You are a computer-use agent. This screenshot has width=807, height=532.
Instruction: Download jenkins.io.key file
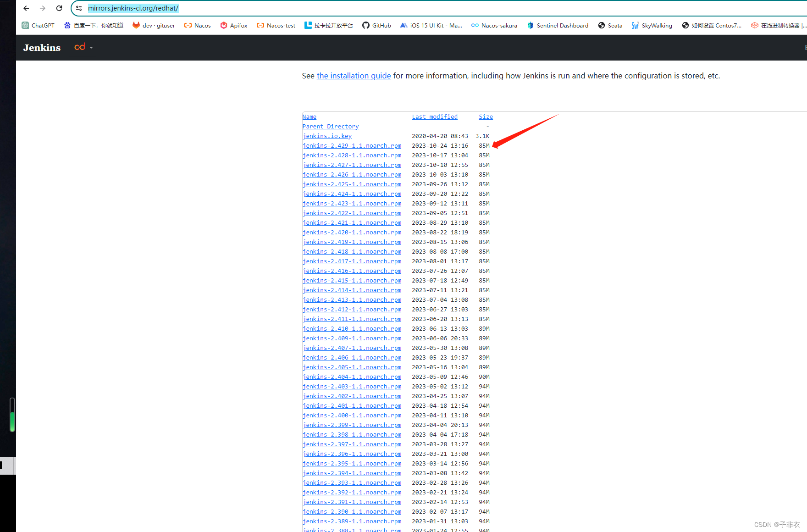[327, 136]
